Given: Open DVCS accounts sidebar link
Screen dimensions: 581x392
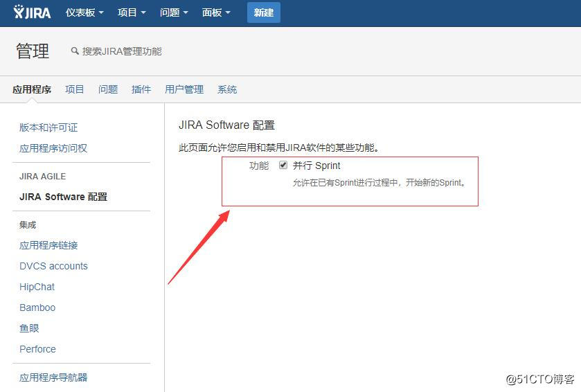Looking at the screenshot, I should (x=53, y=266).
